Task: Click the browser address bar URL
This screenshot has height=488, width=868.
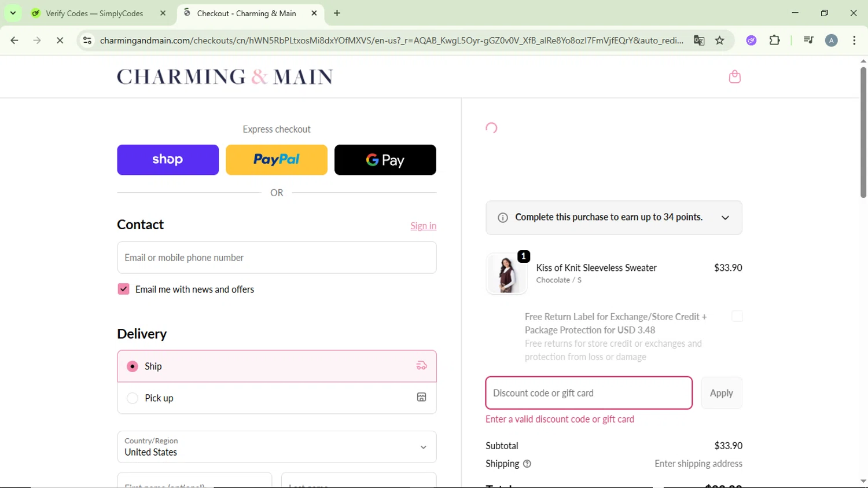Action: click(x=391, y=41)
